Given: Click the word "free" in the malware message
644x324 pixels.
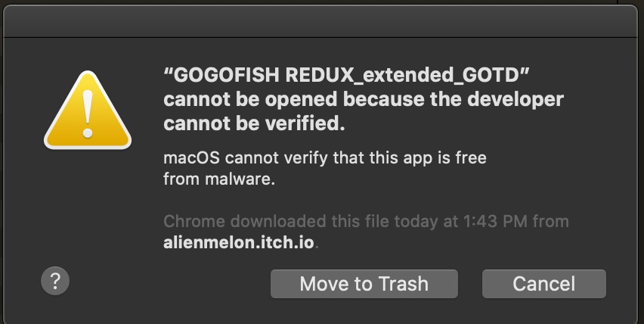Looking at the screenshot, I should pos(470,159).
